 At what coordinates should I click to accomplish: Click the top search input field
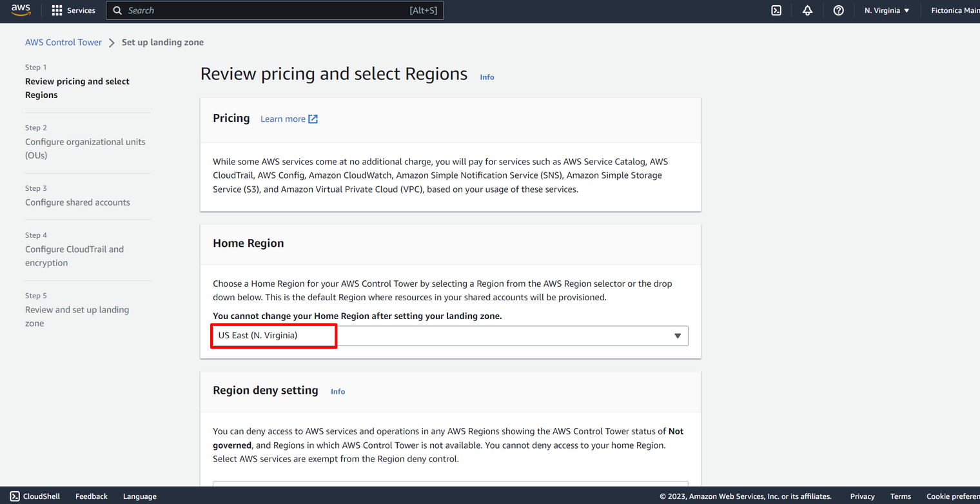275,10
